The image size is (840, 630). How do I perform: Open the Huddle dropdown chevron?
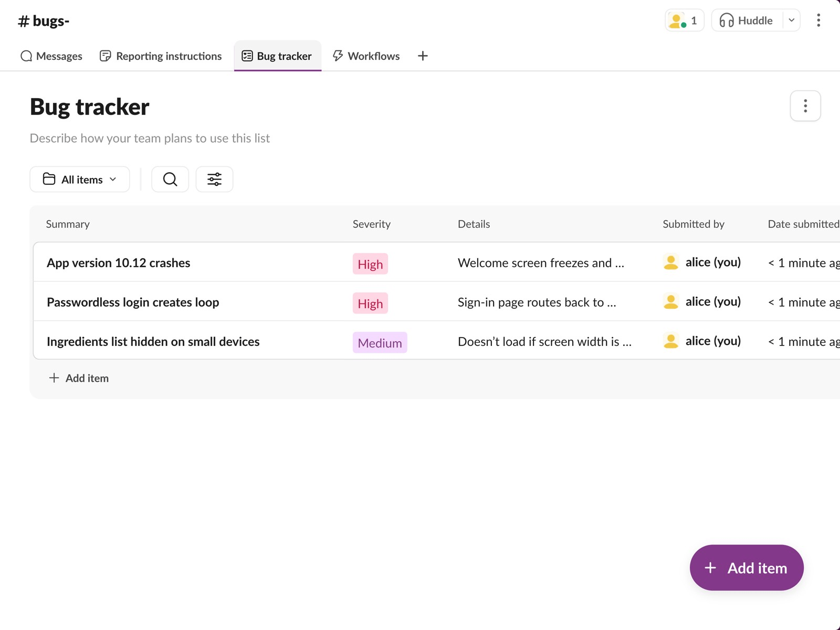tap(791, 20)
